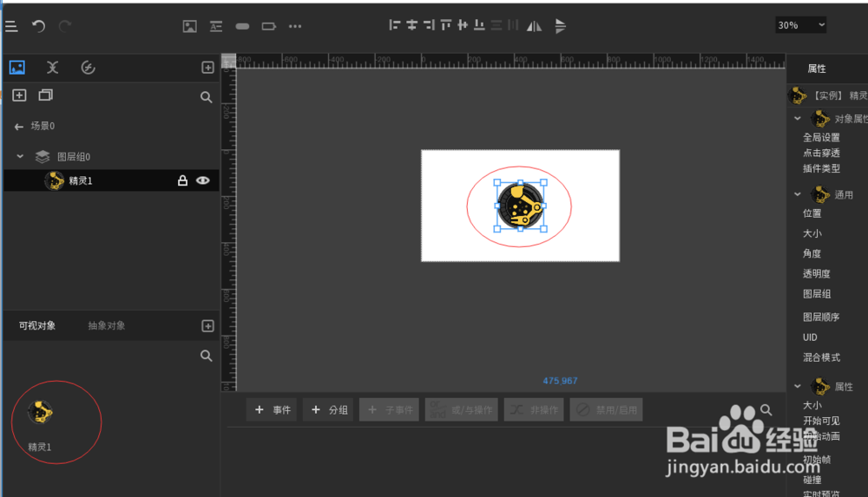Collapse the 对象属性 section
The height and width of the screenshot is (497, 868).
tap(797, 119)
